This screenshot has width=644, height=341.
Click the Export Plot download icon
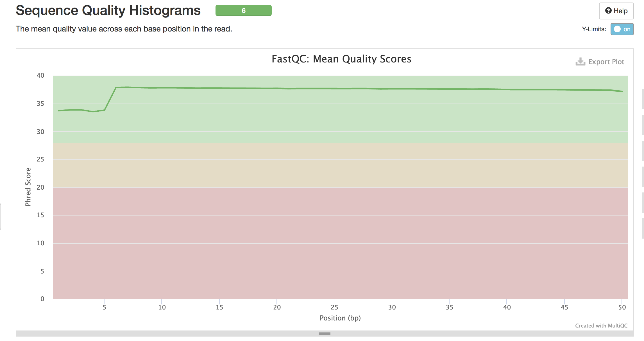tap(580, 62)
